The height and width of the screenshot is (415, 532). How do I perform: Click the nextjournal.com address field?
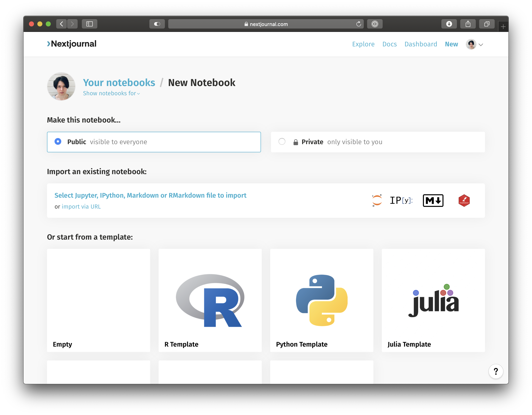(266, 24)
